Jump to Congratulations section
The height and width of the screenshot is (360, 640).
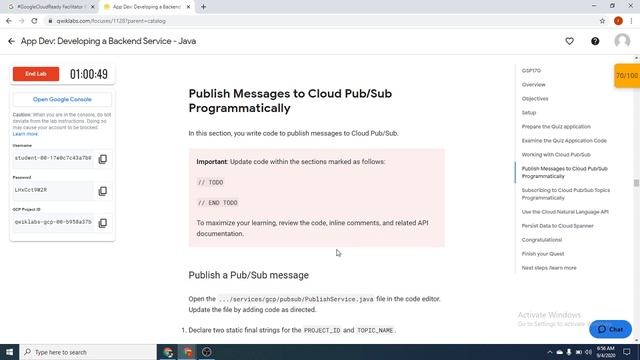click(x=542, y=240)
